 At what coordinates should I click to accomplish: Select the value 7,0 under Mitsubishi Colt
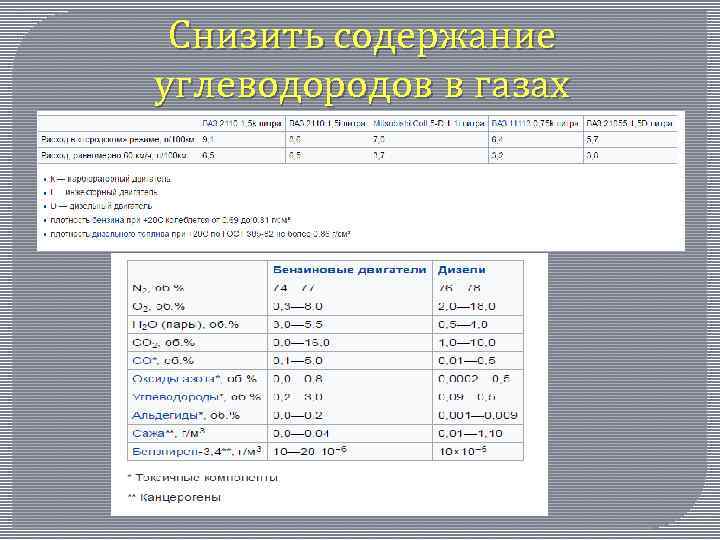click(x=379, y=140)
